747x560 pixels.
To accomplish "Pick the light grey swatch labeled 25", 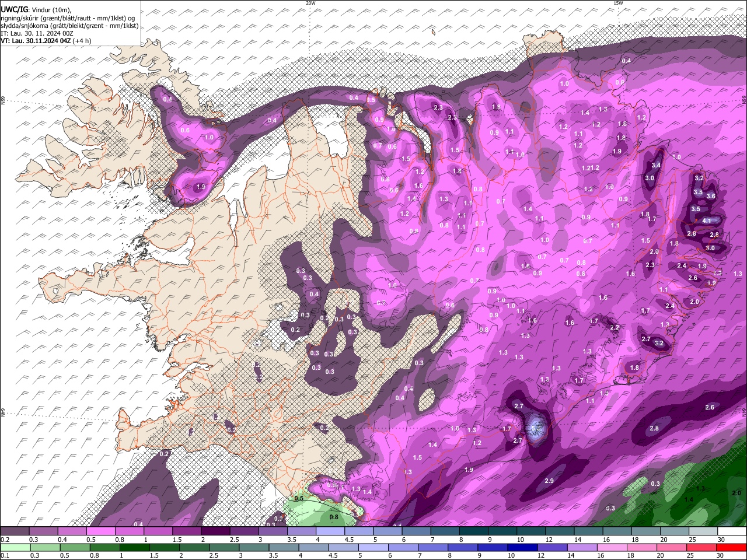I will [704, 531].
